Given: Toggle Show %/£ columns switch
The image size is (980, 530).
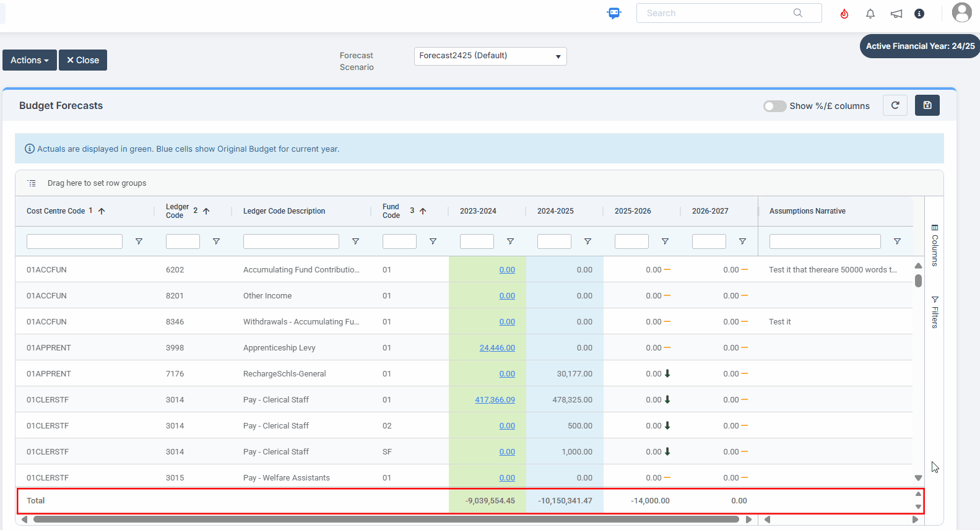Looking at the screenshot, I should click(x=774, y=106).
